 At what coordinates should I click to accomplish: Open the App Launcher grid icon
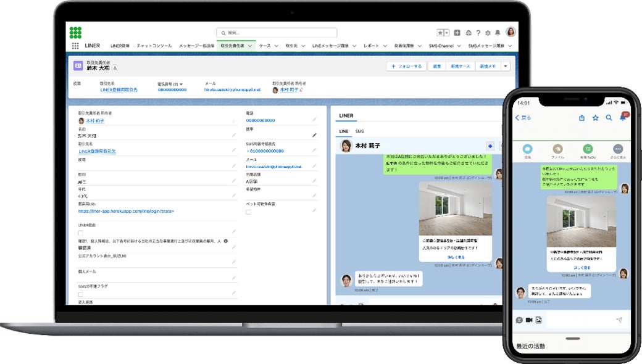coord(75,46)
